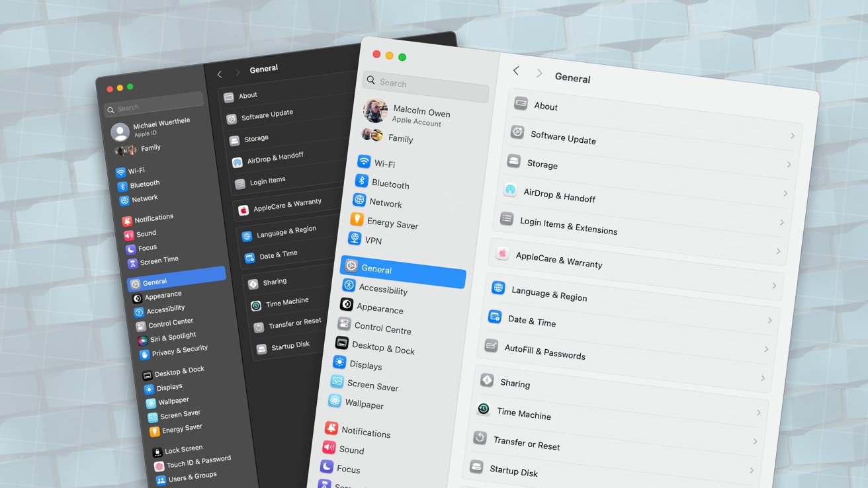Click Storage drive icon in light window
Screen dimensions: 868x488
(513, 161)
